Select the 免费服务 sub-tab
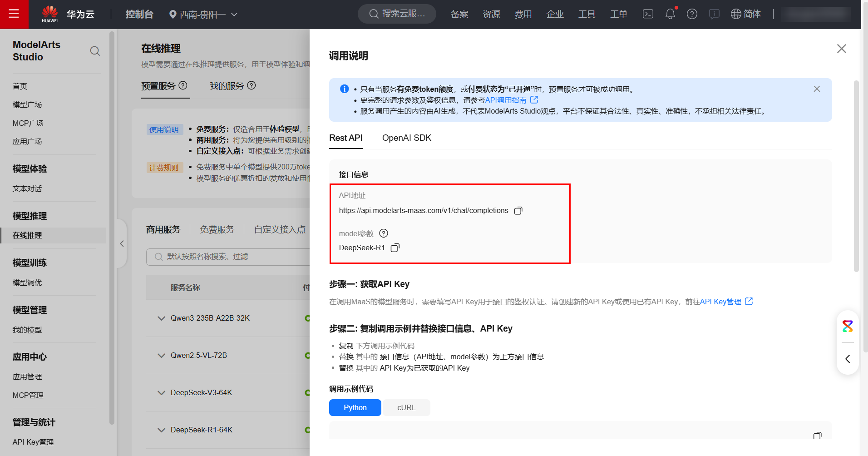Image resolution: width=868 pixels, height=456 pixels. pos(217,230)
